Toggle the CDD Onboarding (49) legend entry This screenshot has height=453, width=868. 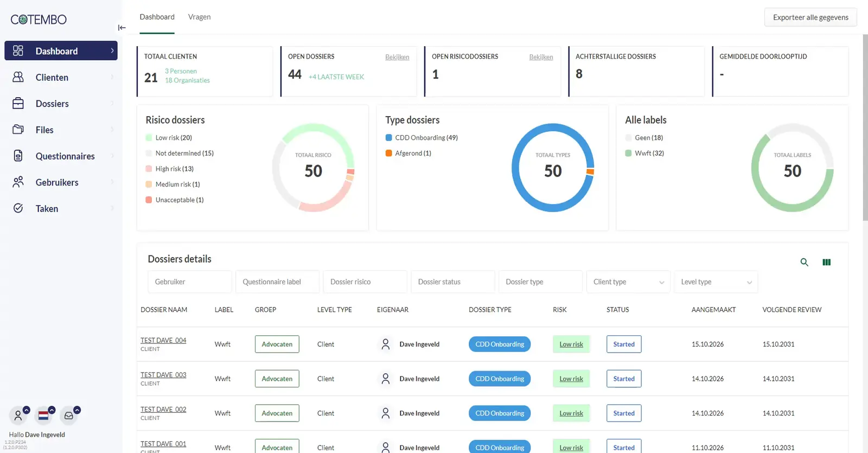pyautogui.click(x=422, y=138)
